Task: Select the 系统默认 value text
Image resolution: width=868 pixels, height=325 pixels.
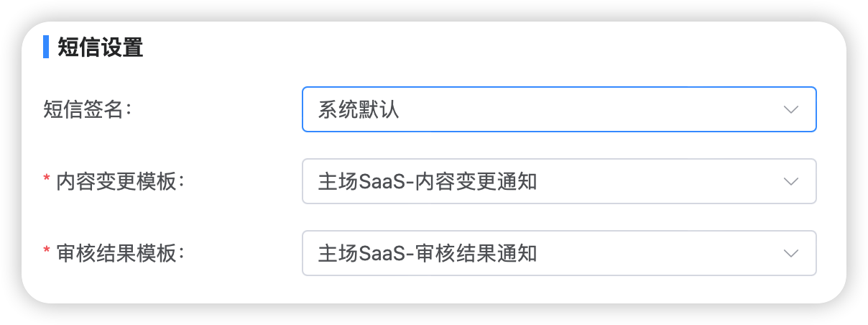Action: click(x=359, y=110)
